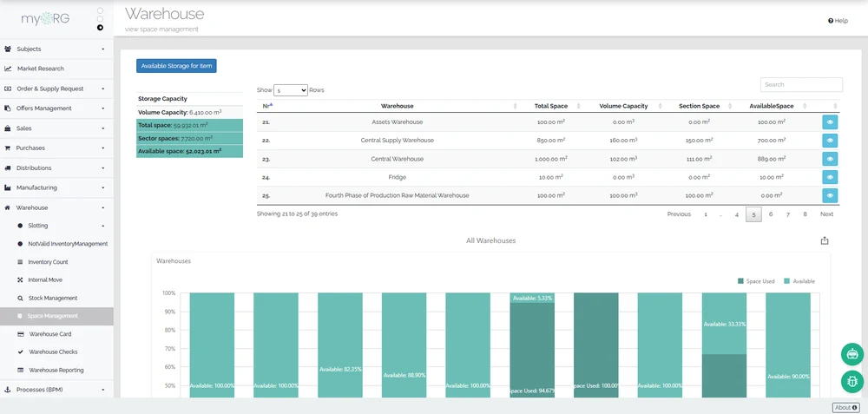Toggle Space Used legend series
868x414 pixels.
tap(756, 281)
